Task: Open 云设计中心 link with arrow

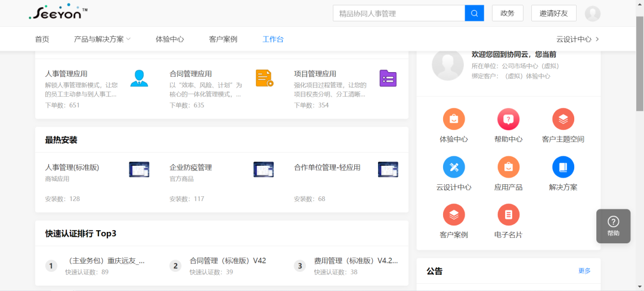Action: coord(577,39)
